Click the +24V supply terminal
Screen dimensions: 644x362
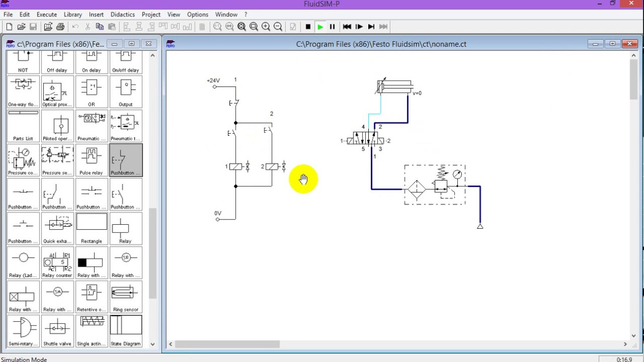(x=215, y=86)
